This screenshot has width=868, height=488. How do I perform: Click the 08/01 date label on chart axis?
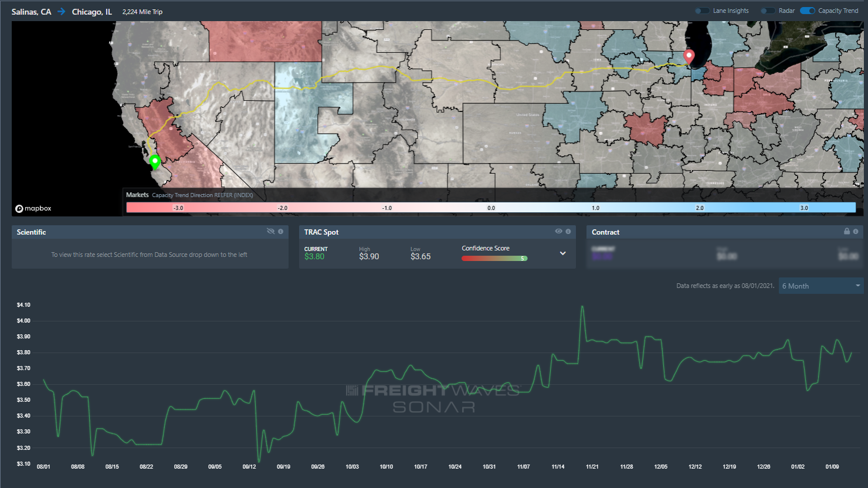click(43, 467)
